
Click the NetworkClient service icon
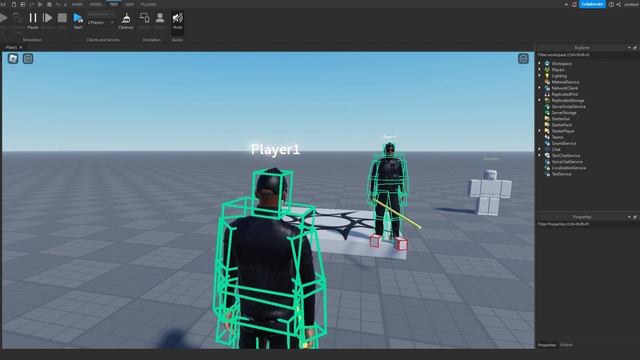pos(547,88)
